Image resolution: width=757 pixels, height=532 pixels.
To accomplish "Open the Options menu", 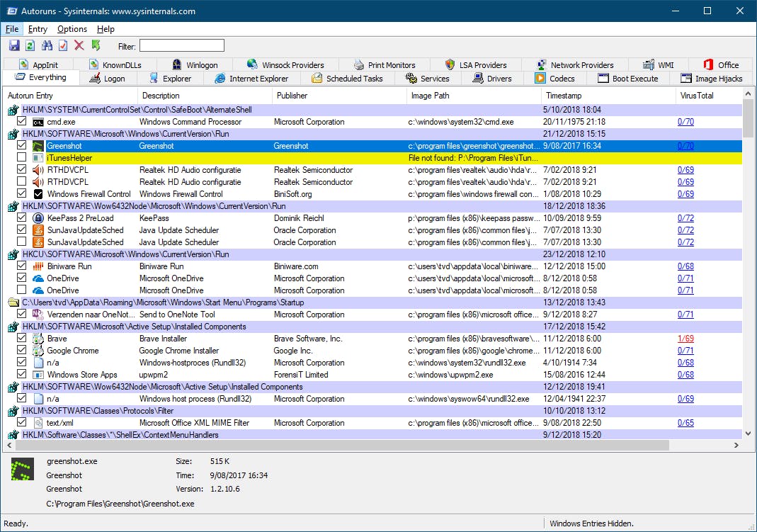I will [x=72, y=29].
